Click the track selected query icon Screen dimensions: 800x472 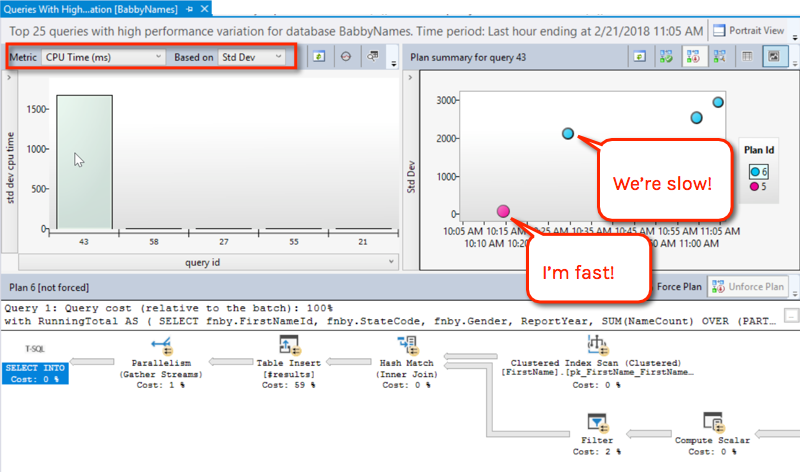point(345,57)
